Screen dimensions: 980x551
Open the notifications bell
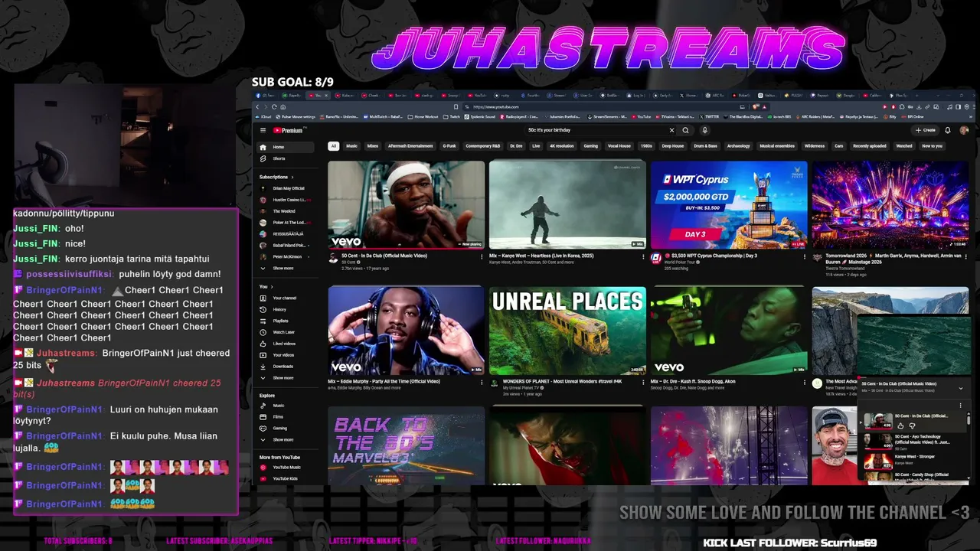pos(947,130)
